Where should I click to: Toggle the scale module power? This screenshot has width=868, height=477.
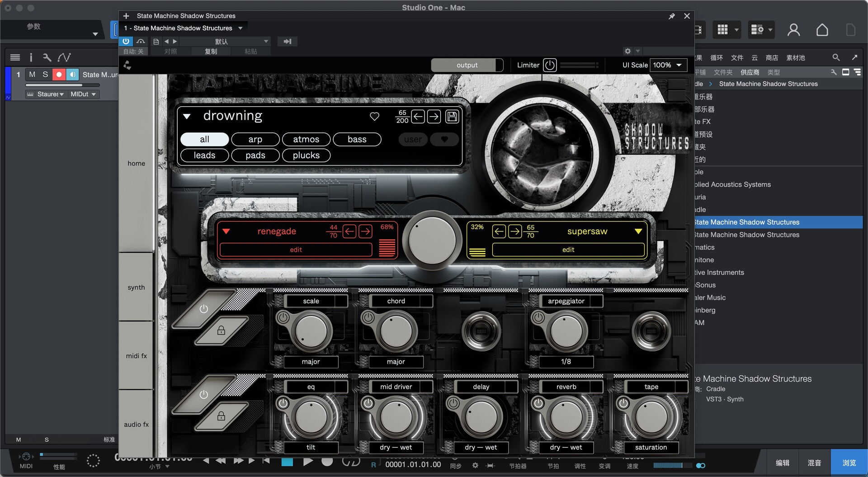(283, 317)
